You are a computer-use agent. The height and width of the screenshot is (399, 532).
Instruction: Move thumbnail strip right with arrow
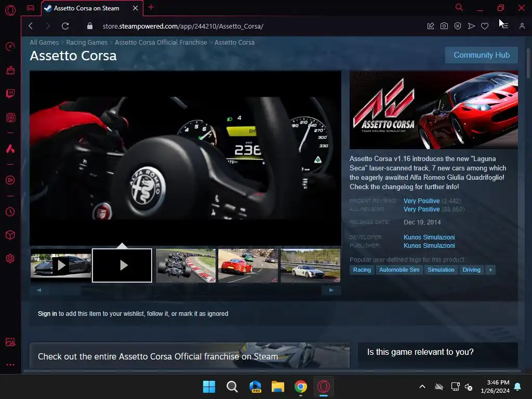tap(331, 290)
